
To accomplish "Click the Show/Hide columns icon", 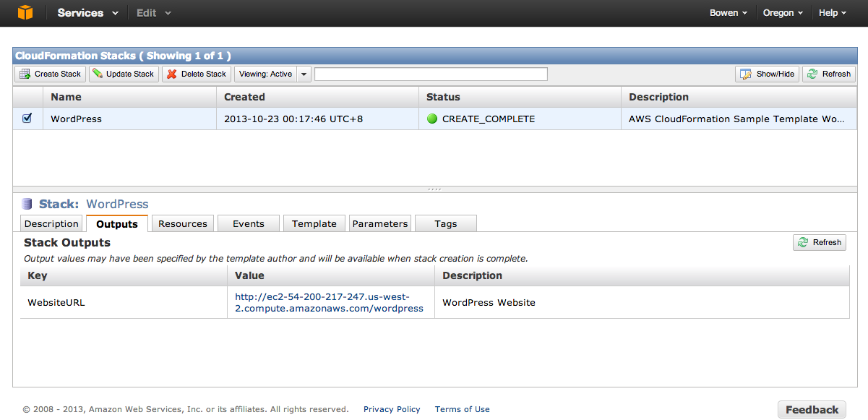I will (746, 74).
